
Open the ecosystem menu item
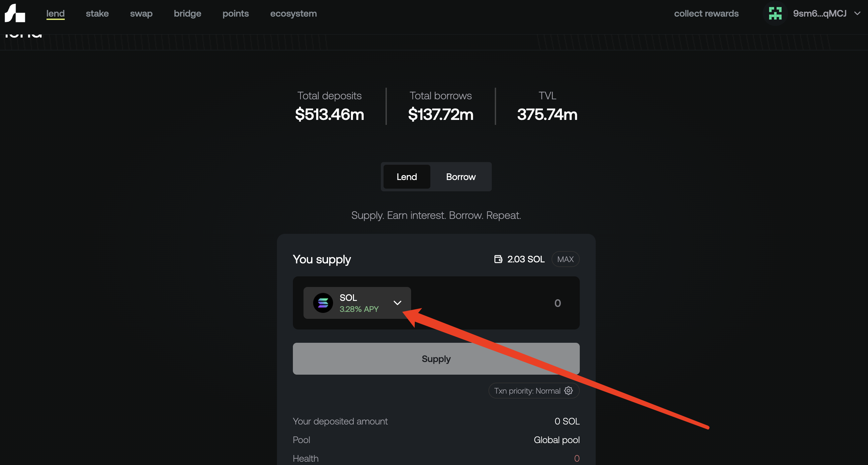coord(293,14)
